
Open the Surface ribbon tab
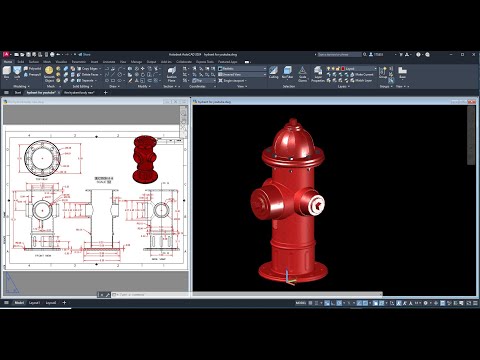click(34, 62)
